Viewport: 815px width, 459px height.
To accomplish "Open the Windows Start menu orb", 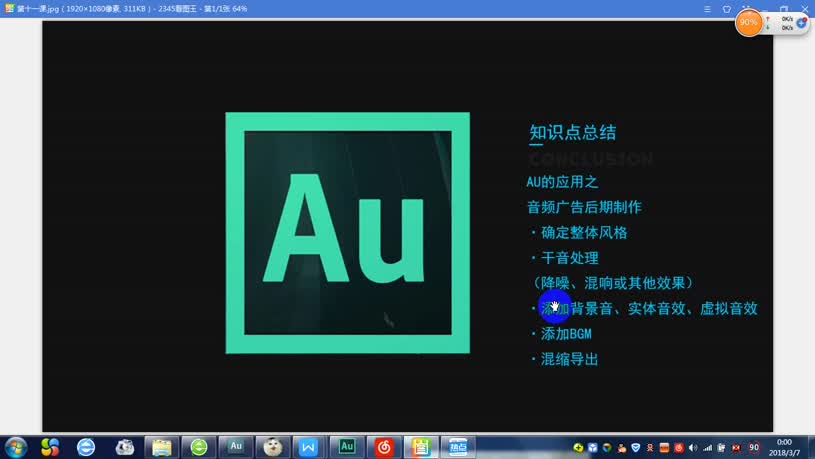I will 15,448.
